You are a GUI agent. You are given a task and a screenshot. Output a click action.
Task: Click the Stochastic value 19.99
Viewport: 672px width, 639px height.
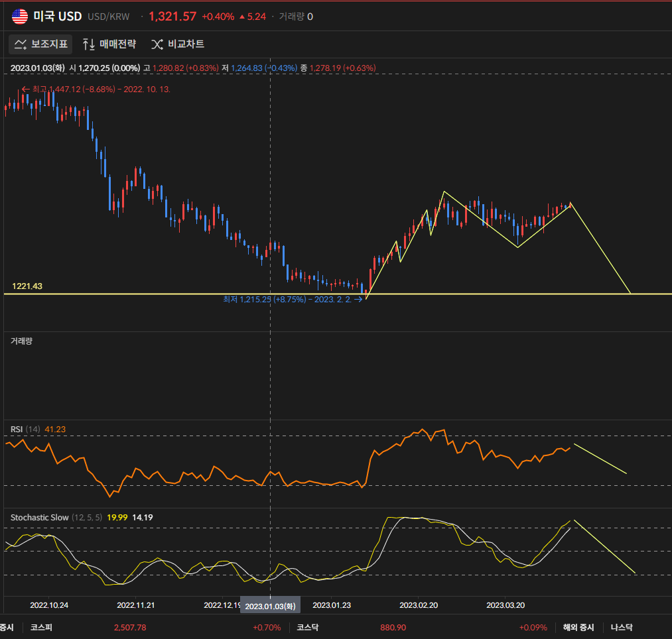(117, 518)
